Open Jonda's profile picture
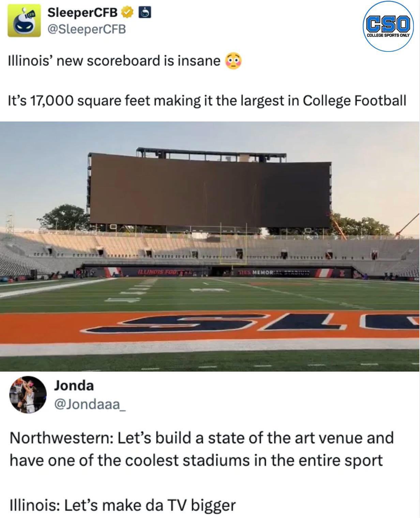This screenshot has width=420, height=518. (28, 394)
